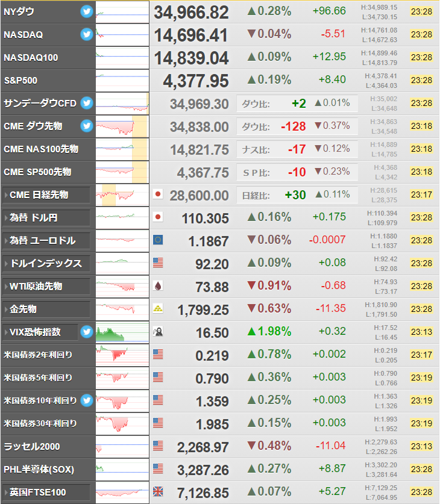Expand the 金先物 row
Viewport: 440px width, 504px height.
tap(46, 310)
